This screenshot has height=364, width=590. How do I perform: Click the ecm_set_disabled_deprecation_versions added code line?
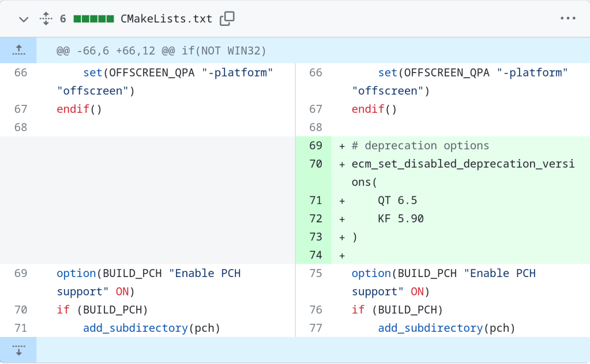[463, 164]
